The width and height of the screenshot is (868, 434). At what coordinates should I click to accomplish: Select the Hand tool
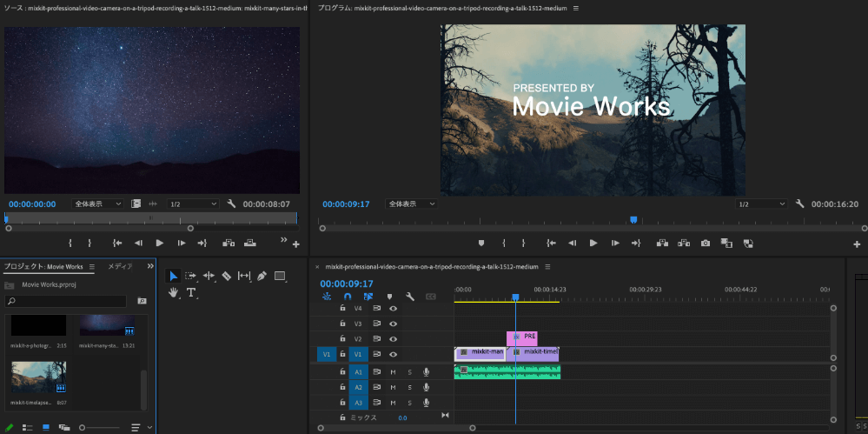(173, 292)
